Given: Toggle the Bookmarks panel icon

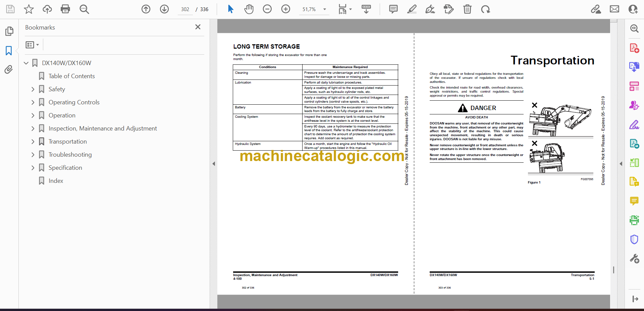Looking at the screenshot, I should (x=9, y=51).
